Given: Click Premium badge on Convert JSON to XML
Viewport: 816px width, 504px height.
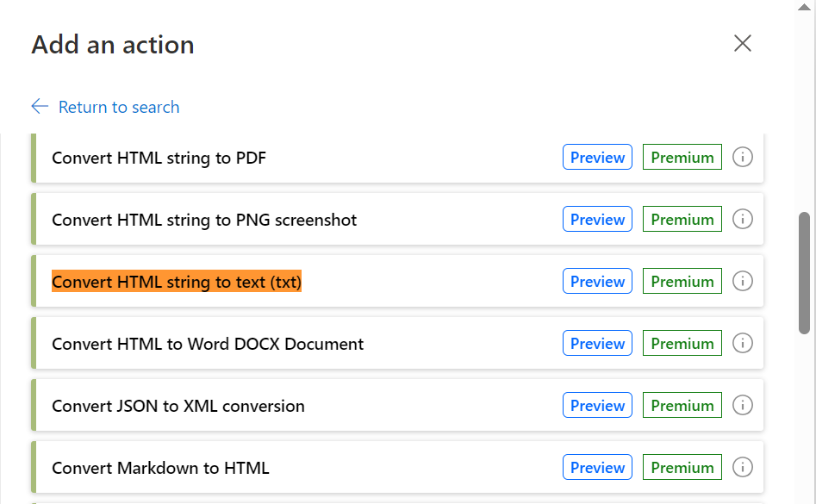Looking at the screenshot, I should pyautogui.click(x=682, y=405).
